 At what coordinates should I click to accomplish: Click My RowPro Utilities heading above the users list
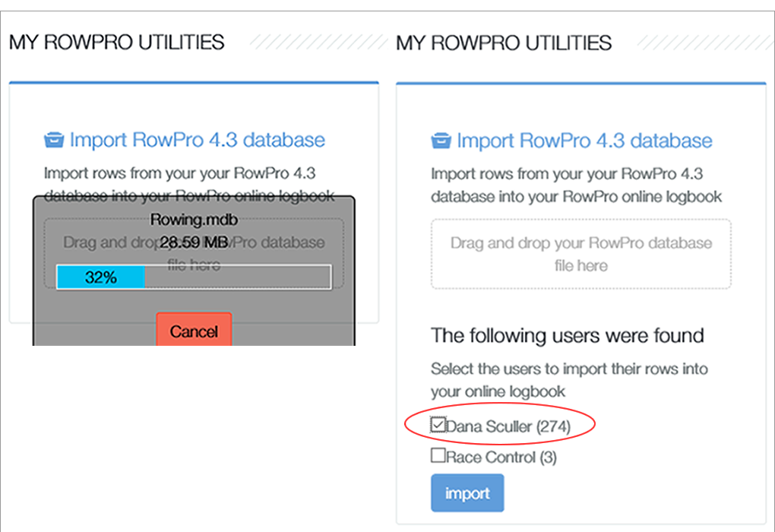[504, 43]
